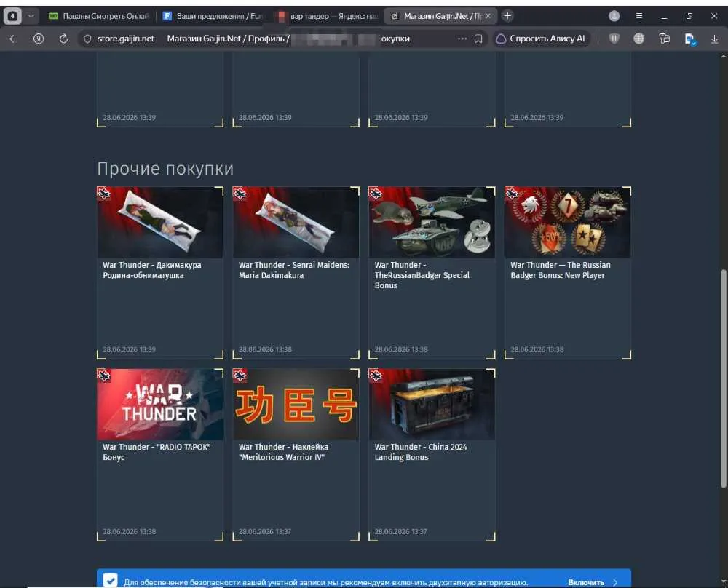This screenshot has width=728, height=588.
Task: Click the Прочие покупки heading
Action: pyautogui.click(x=165, y=168)
